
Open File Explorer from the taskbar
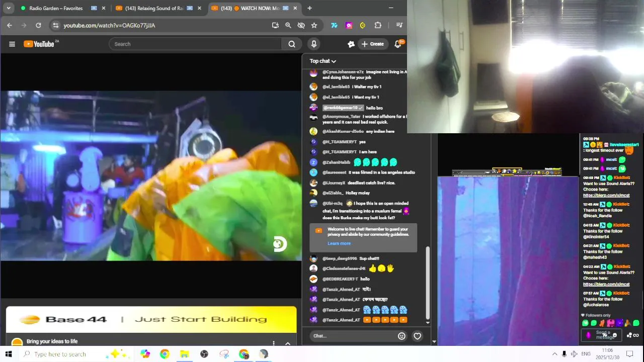coord(184,354)
